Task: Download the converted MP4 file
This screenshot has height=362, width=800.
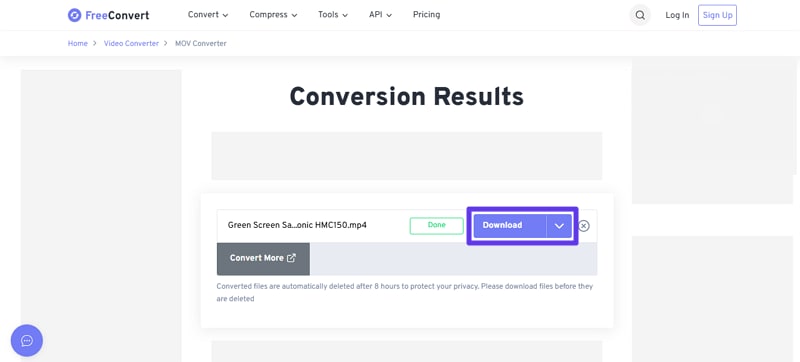Action: tap(510, 226)
